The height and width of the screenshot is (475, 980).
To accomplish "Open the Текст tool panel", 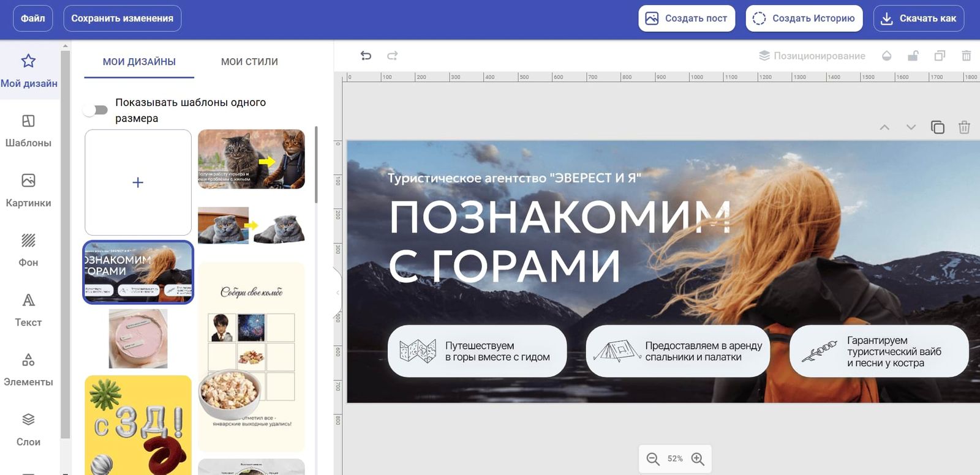I will (x=28, y=310).
